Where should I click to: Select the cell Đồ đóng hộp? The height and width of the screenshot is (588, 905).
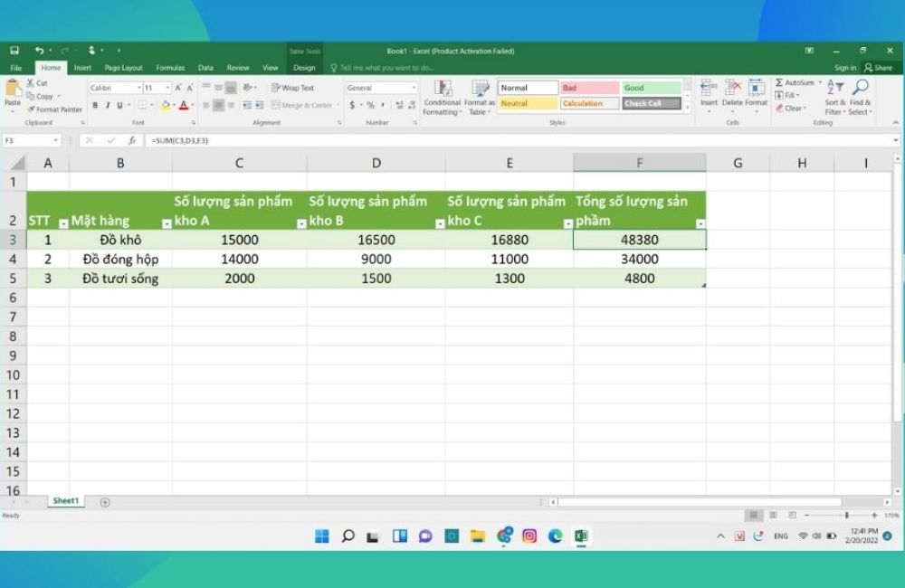(x=120, y=259)
